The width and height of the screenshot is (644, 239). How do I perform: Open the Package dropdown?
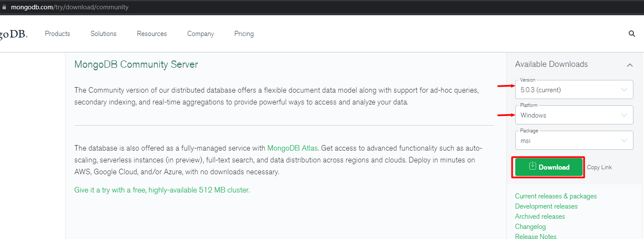[574, 140]
